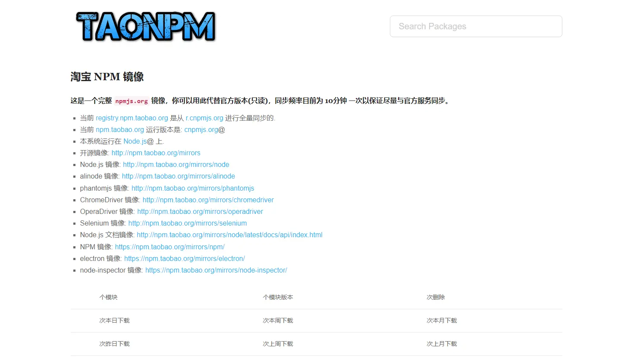Follow the npm.taobao.org link in second bullet
The image size is (618, 364).
[120, 129]
